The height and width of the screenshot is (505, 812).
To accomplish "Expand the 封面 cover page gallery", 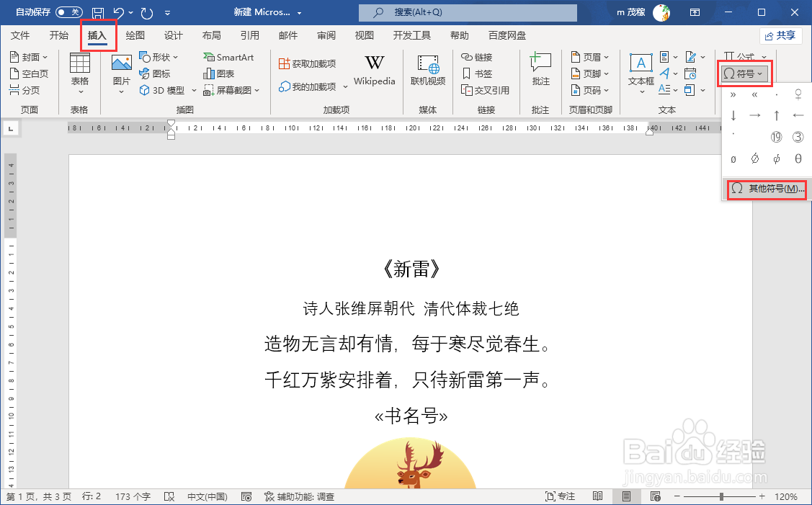I will [x=45, y=57].
